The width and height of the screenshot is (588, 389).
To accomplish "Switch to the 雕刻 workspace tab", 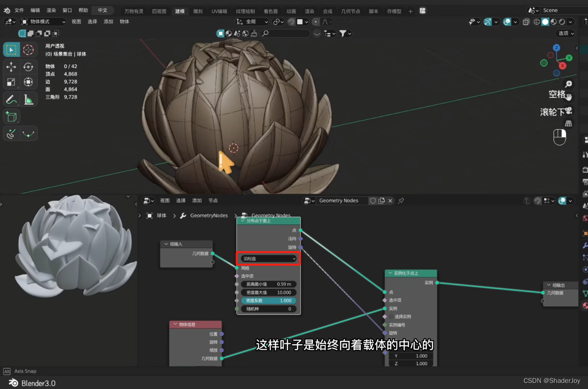I will pos(198,11).
